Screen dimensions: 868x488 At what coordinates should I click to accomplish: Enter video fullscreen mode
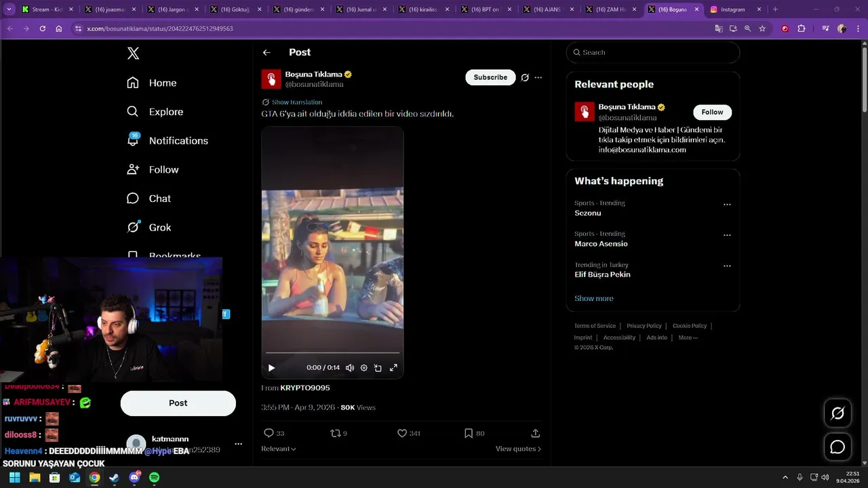click(x=393, y=368)
